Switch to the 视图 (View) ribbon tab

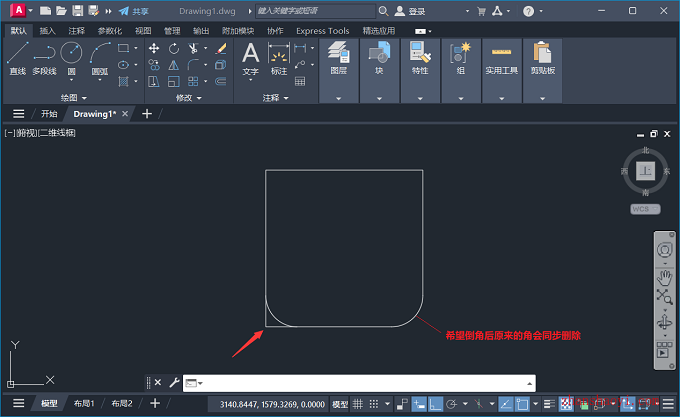[x=143, y=31]
